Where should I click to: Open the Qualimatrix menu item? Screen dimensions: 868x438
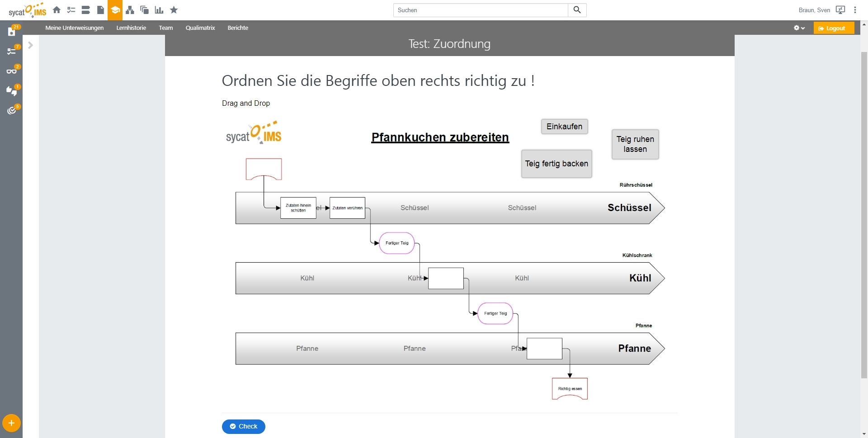pos(200,28)
